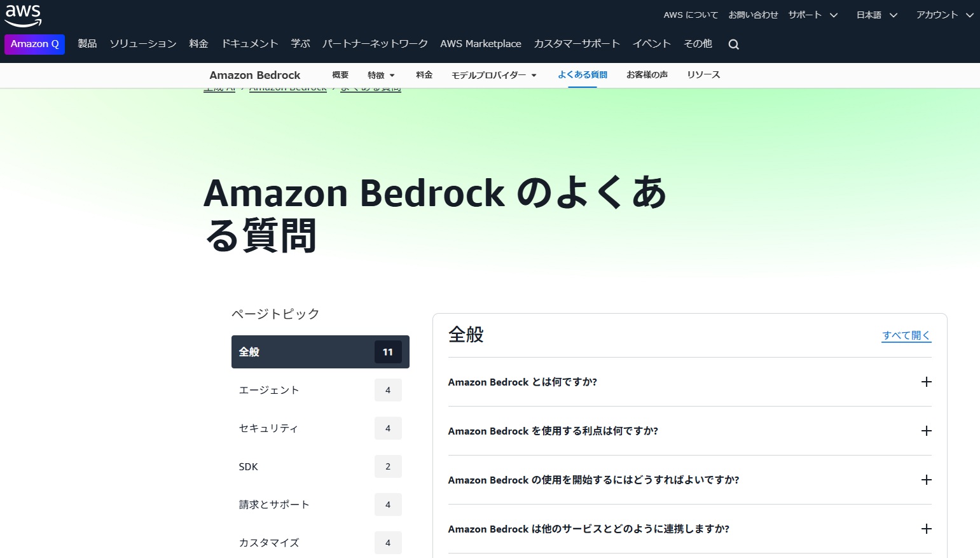Open the ドキュメント menu
This screenshot has width=980, height=558.
pos(249,44)
